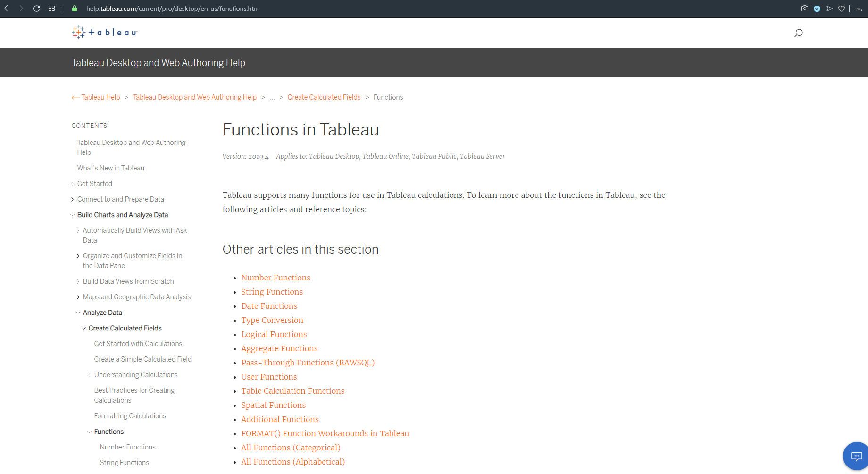The height and width of the screenshot is (474, 868).
Task: Take a snapshot with the camera icon
Action: click(805, 8)
